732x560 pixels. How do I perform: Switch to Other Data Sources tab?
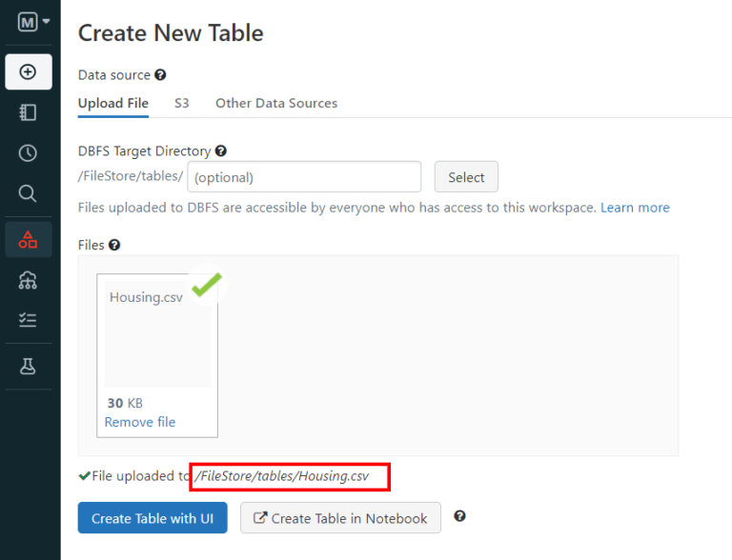pyautogui.click(x=276, y=103)
